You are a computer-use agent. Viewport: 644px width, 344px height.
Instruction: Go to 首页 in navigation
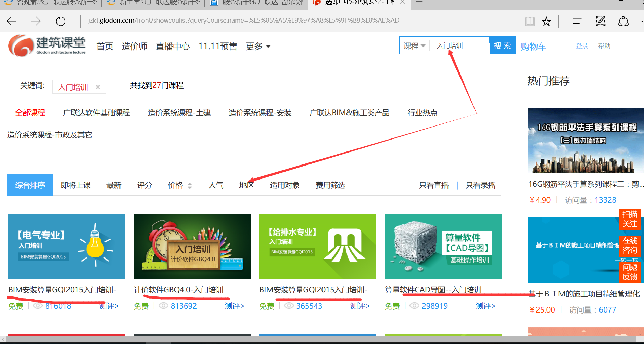click(x=105, y=46)
